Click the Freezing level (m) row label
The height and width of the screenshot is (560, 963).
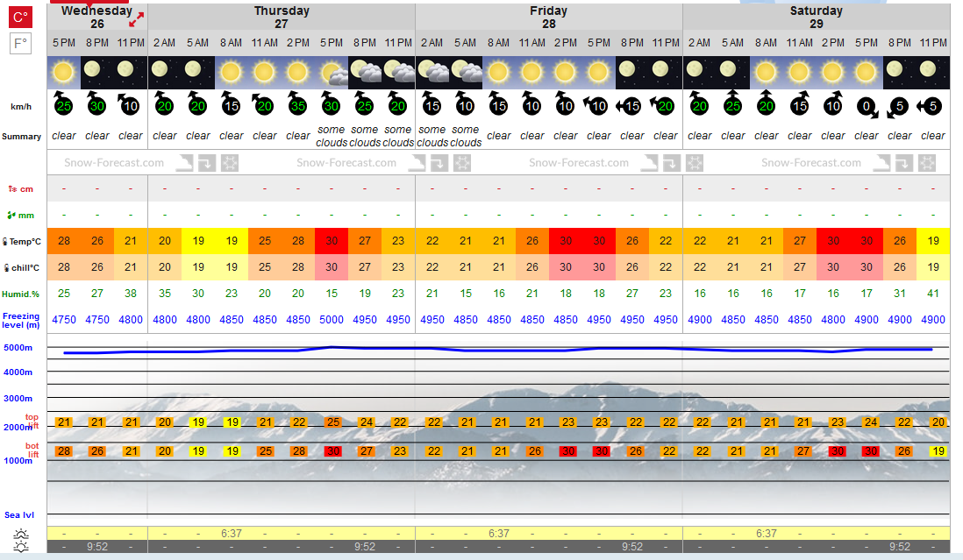21,320
